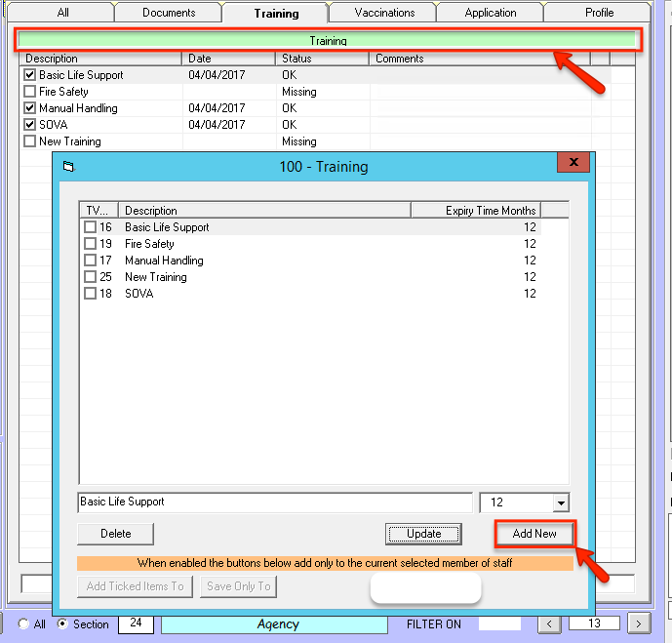
Task: Select the All radio button
Action: 23,624
